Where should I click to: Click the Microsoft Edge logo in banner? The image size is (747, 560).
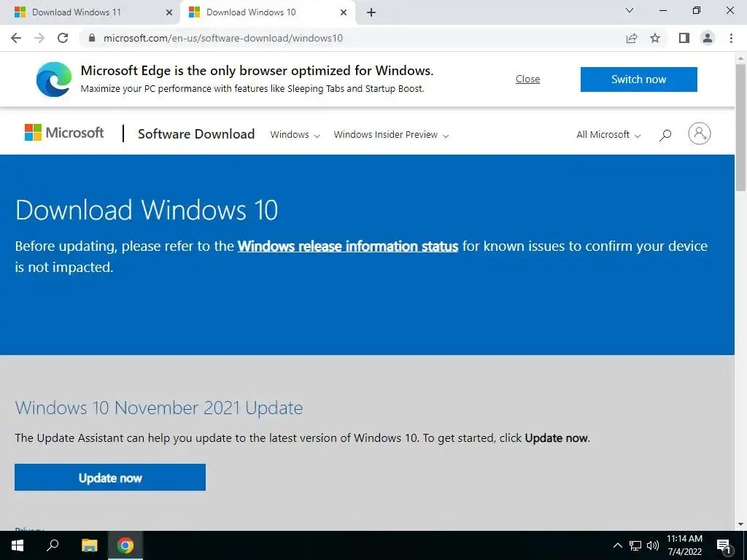54,79
